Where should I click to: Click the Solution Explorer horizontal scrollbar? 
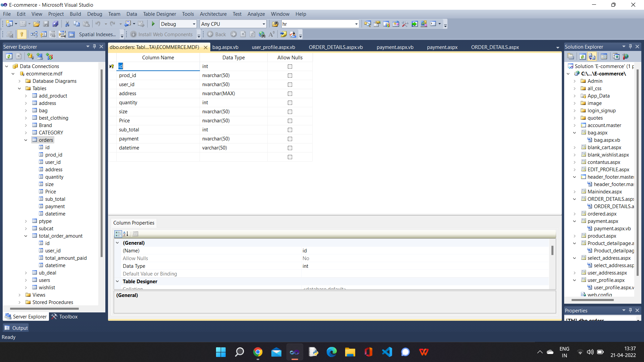click(592, 300)
